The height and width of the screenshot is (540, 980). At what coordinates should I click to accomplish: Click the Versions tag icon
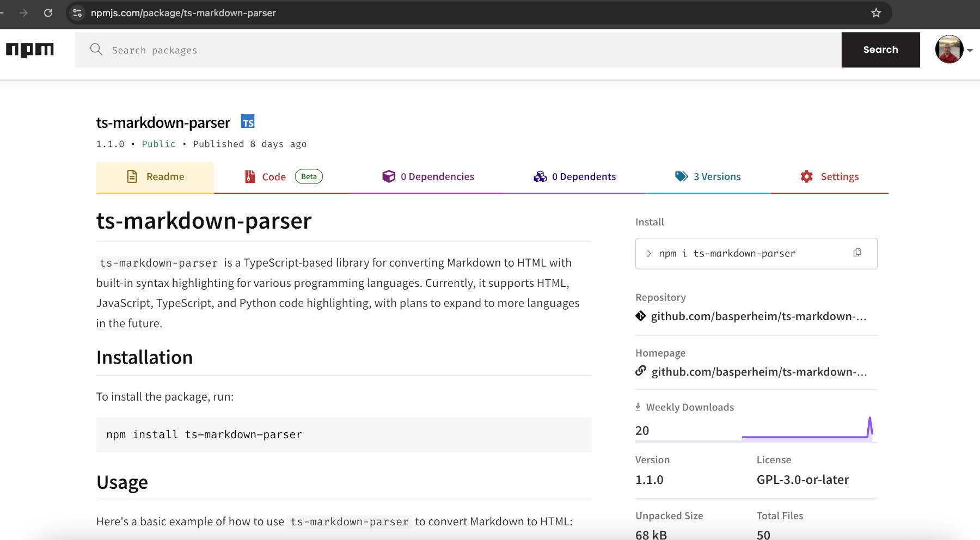(681, 176)
